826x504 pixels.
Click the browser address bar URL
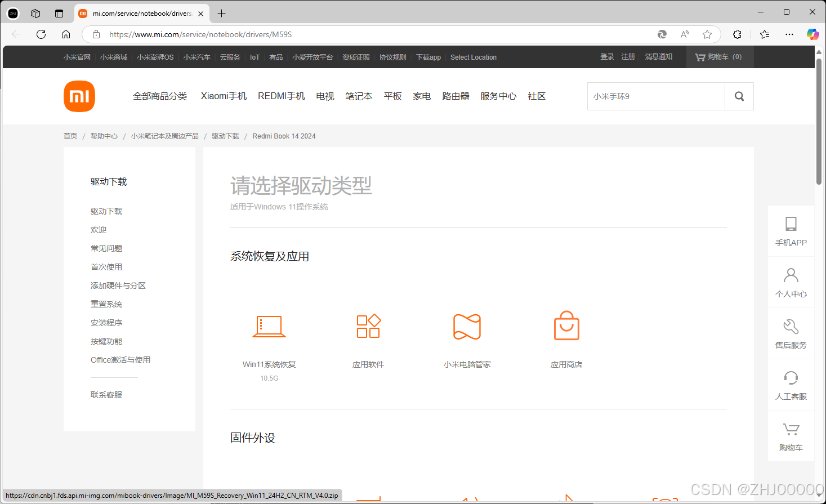click(x=200, y=34)
